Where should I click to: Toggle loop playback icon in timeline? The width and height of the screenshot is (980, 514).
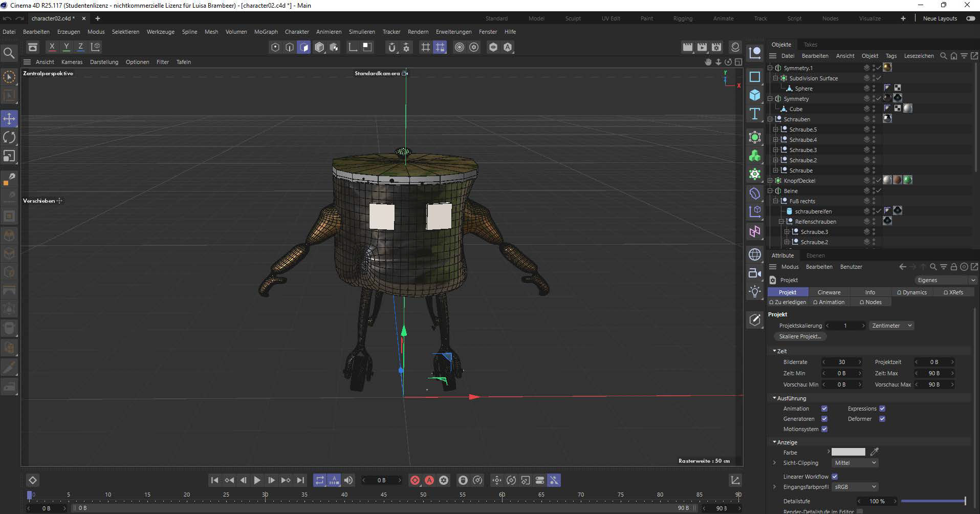point(320,480)
